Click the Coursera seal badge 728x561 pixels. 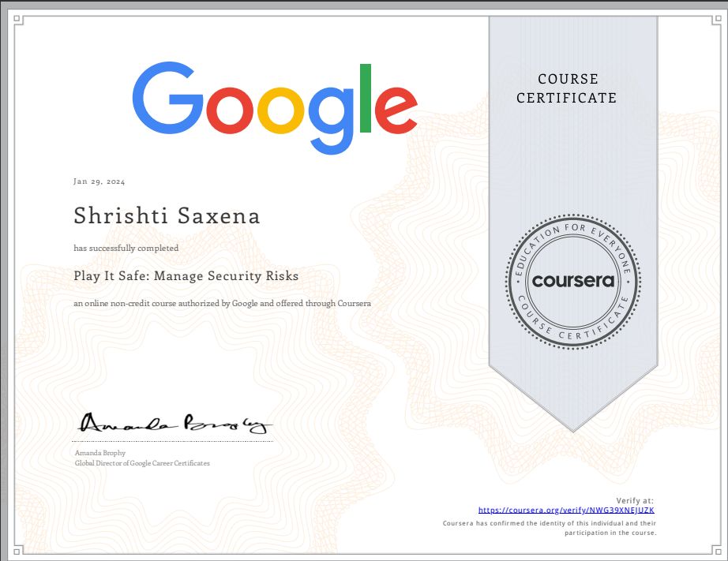coord(573,281)
